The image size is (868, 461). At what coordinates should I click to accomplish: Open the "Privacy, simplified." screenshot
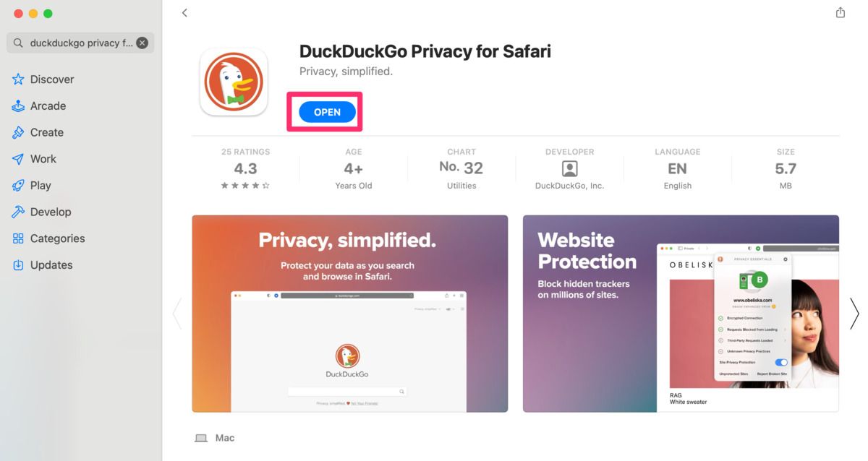[349, 314]
